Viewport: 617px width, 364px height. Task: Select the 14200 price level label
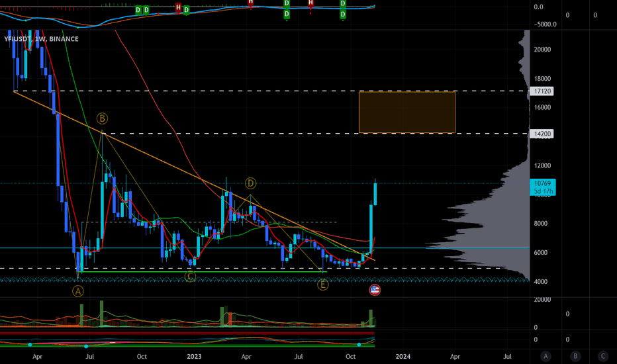click(x=542, y=134)
